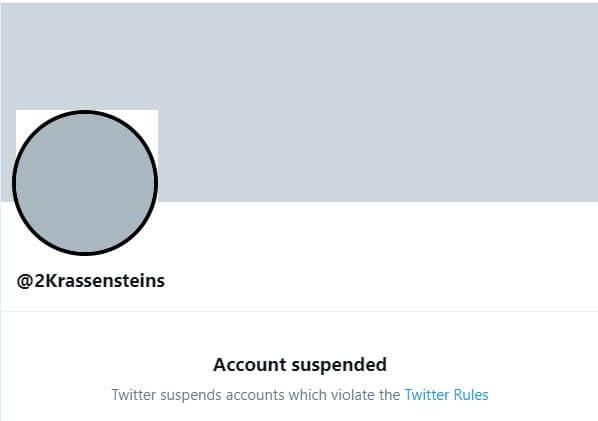Click the Account suspended heading

tap(300, 365)
